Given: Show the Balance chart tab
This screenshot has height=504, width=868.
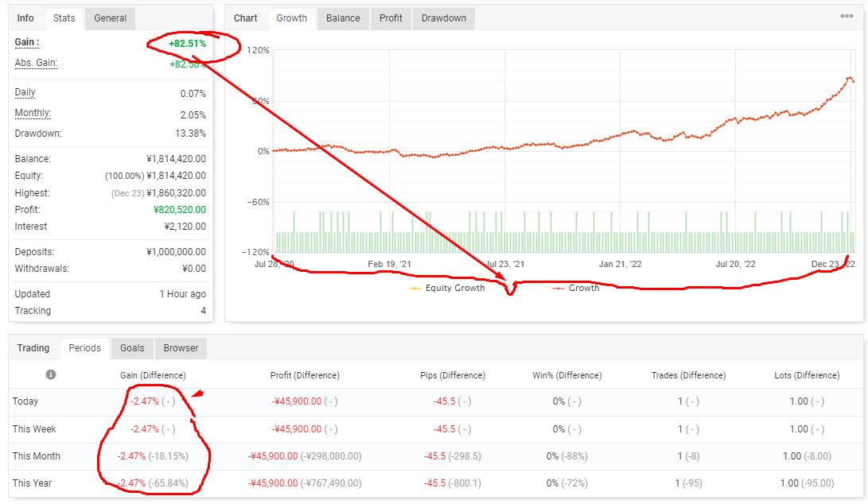Looking at the screenshot, I should coord(343,18).
